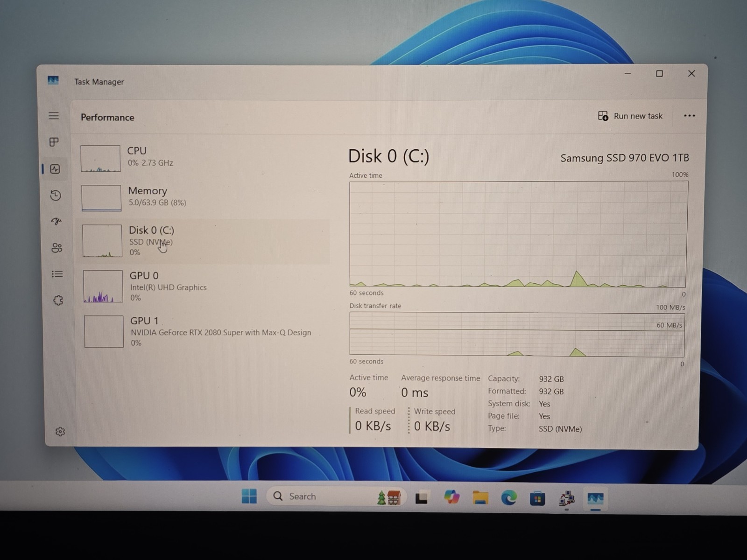
Task: Click the GPU 1 mini graph thumbnail
Action: (104, 331)
